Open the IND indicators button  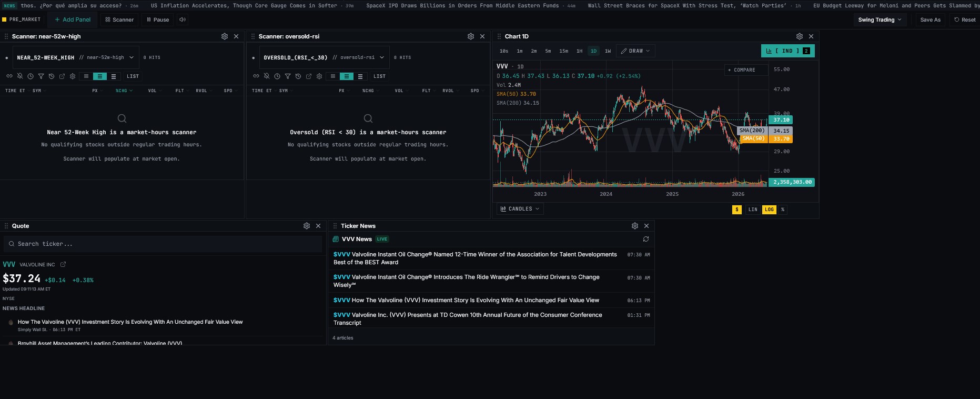(x=787, y=51)
